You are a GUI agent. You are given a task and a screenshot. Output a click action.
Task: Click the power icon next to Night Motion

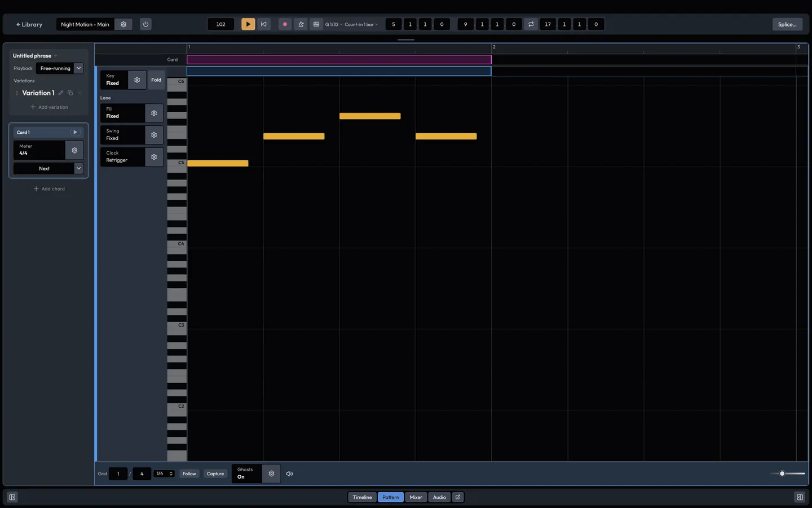[145, 24]
